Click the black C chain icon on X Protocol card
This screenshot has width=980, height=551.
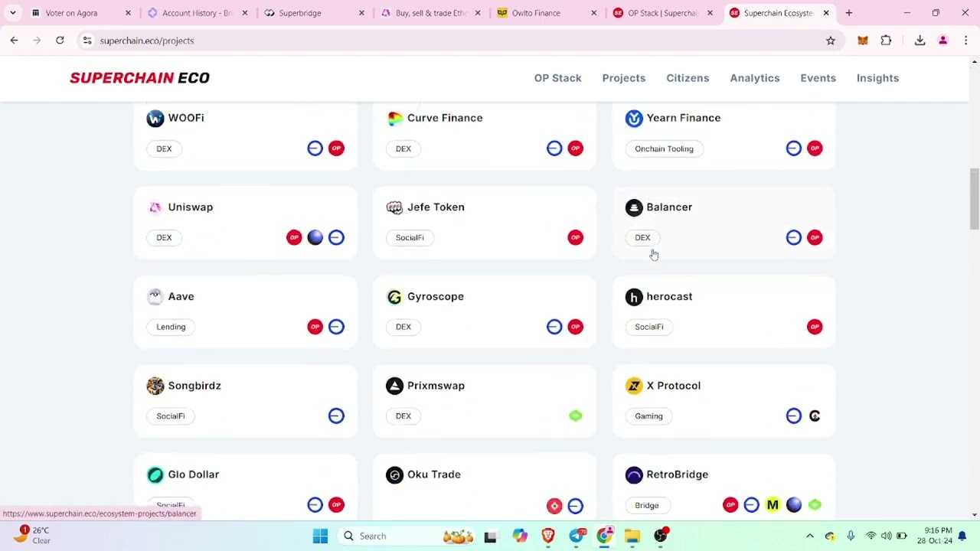(815, 416)
